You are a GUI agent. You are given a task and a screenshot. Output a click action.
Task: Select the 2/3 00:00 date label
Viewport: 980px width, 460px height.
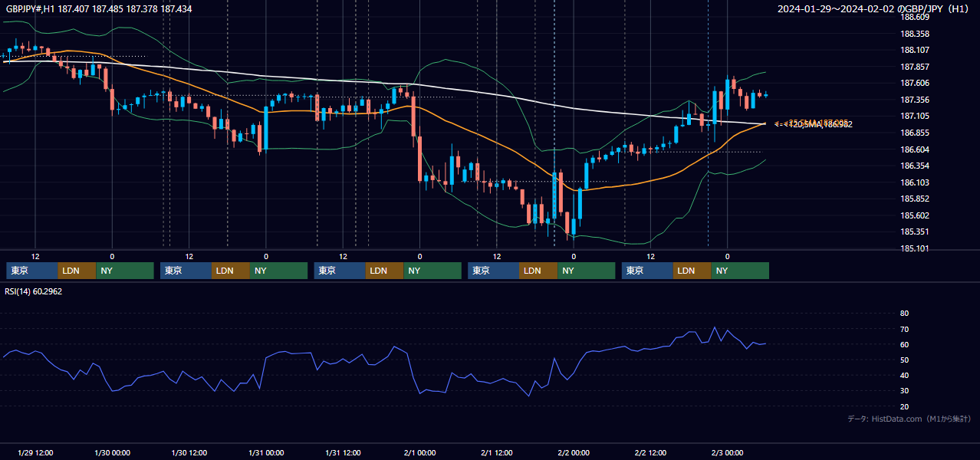point(728,452)
